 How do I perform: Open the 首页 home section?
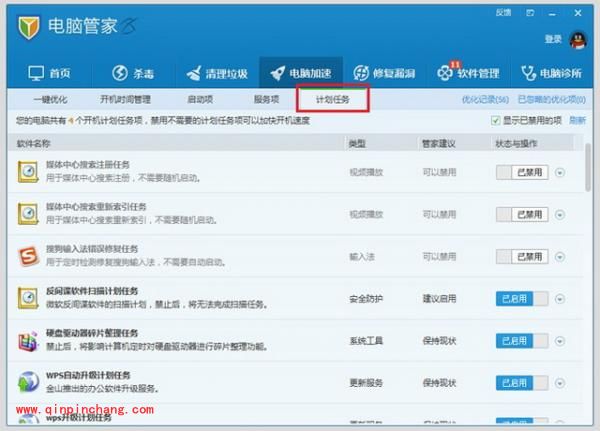pos(49,73)
